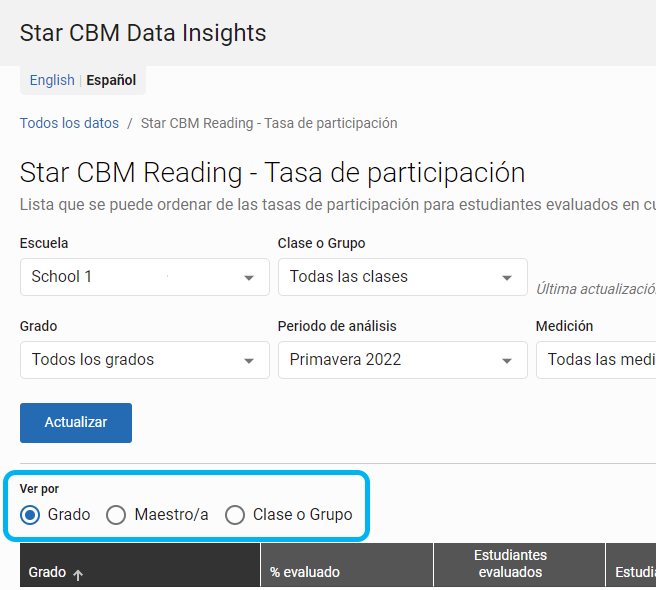The width and height of the screenshot is (656, 590).
Task: Select the Maestro/a radio button
Action: pos(116,515)
